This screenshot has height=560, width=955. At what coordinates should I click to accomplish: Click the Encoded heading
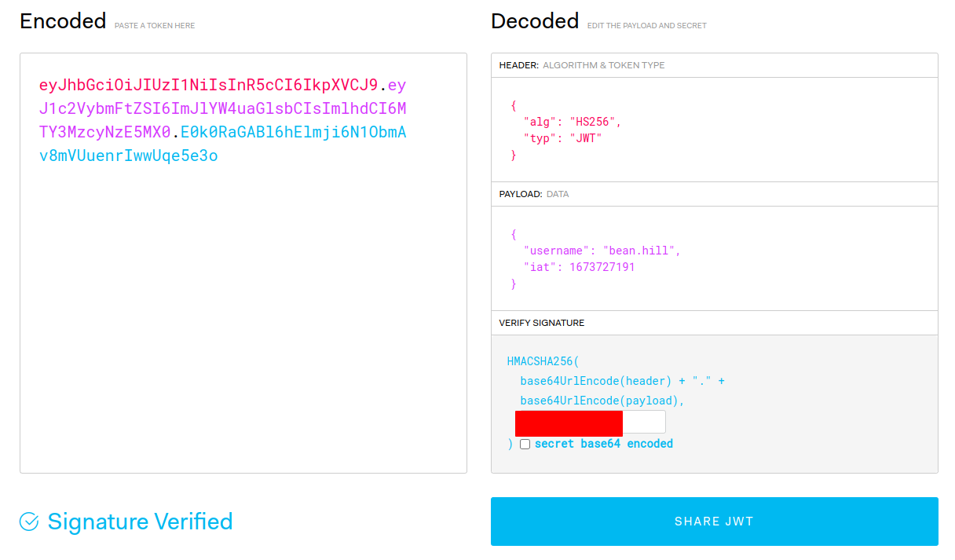tap(63, 21)
